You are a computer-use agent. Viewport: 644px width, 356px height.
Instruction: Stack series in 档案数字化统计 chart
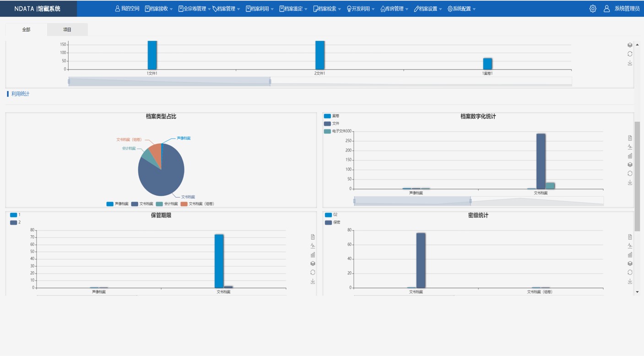point(630,165)
